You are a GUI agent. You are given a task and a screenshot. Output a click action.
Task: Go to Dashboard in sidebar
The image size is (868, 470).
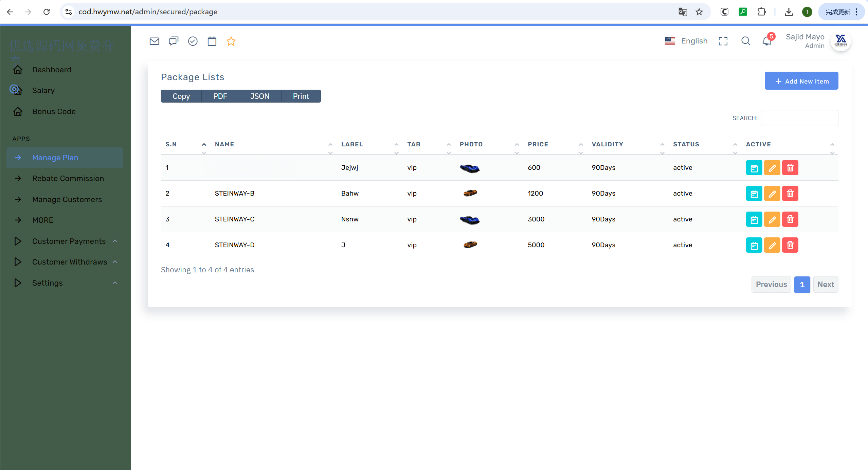coord(52,70)
